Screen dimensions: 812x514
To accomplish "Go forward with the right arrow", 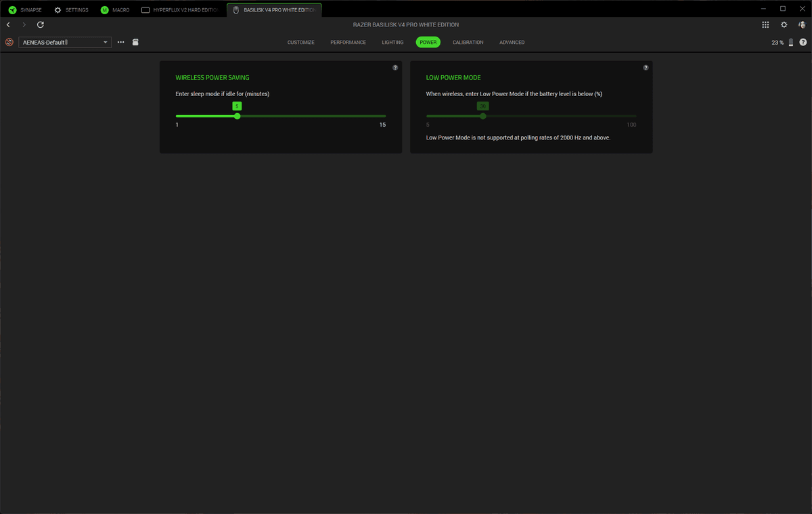I will tap(24, 24).
